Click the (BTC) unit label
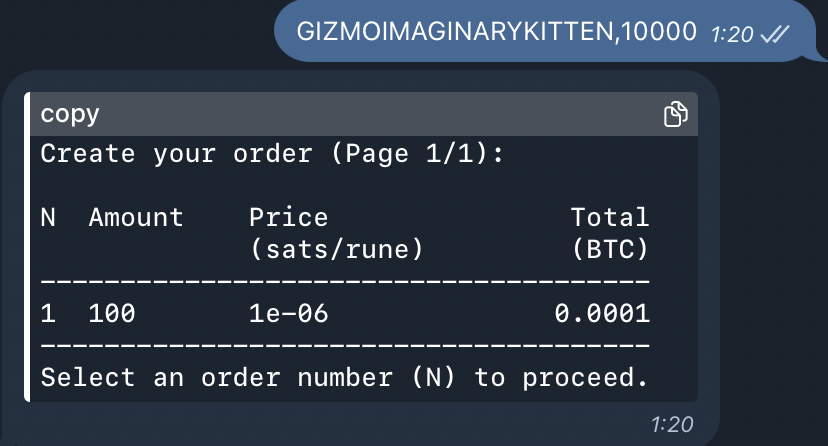The width and height of the screenshot is (828, 446). click(610, 250)
